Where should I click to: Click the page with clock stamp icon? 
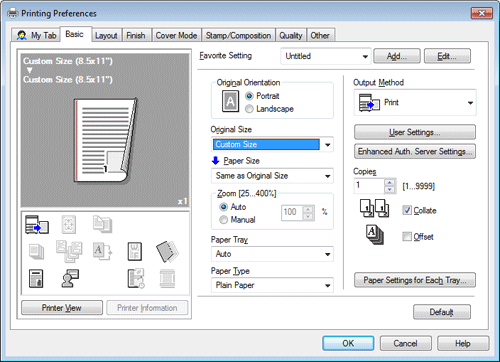[x=136, y=279]
